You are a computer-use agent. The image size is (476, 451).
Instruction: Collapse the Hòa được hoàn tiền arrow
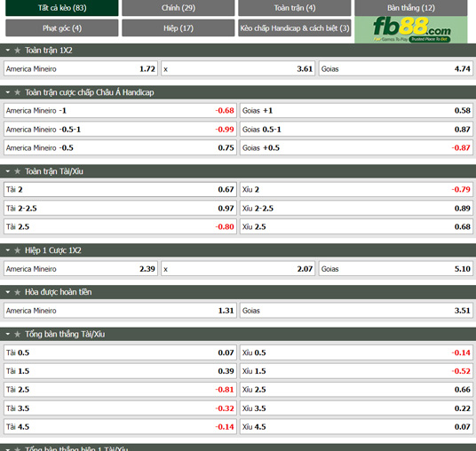click(x=8, y=292)
